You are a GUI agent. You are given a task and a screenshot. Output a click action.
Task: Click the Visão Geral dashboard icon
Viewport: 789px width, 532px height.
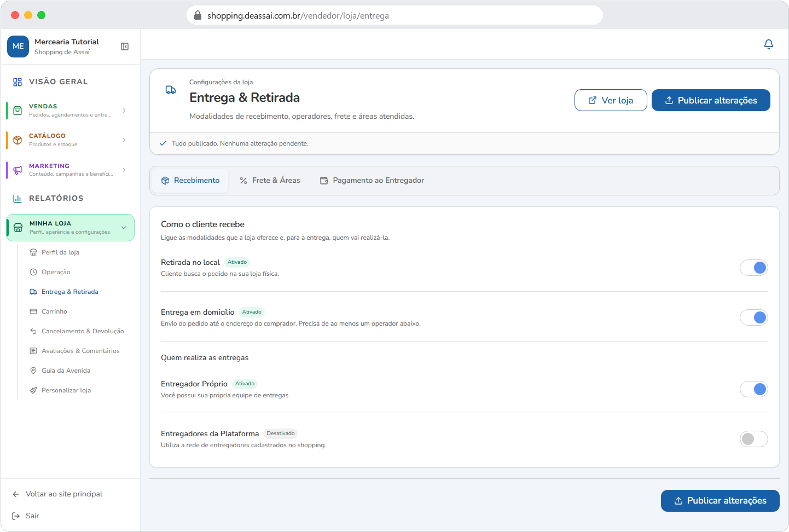[x=18, y=82]
